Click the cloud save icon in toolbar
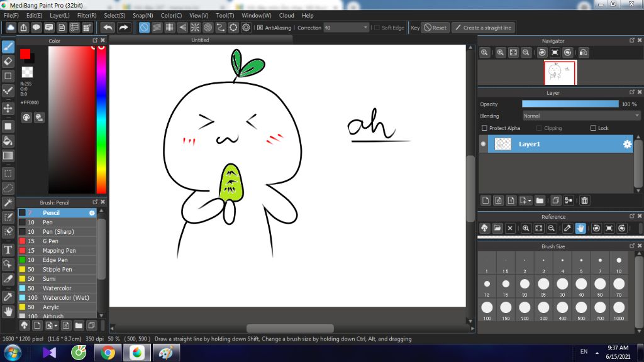This screenshot has width=644, height=362. click(x=11, y=28)
